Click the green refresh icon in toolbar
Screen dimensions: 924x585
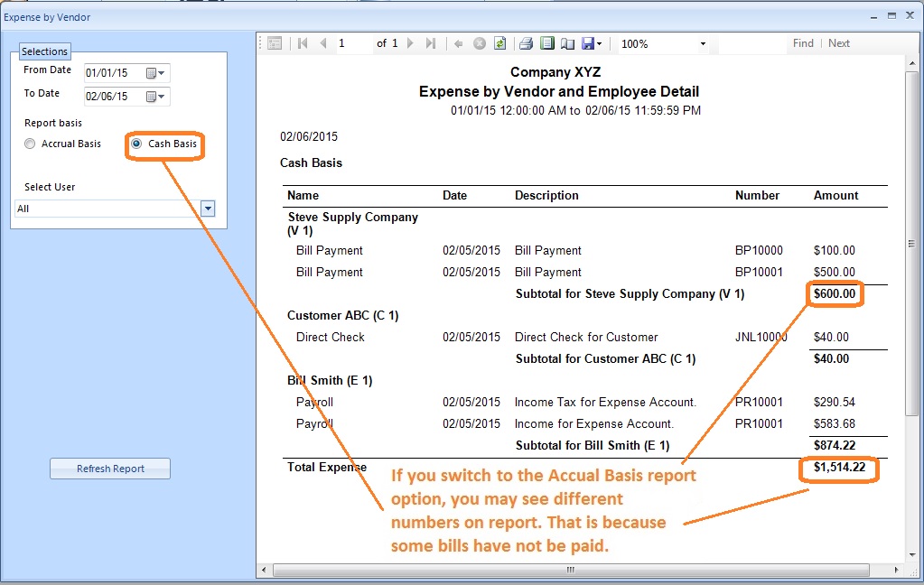pyautogui.click(x=499, y=43)
